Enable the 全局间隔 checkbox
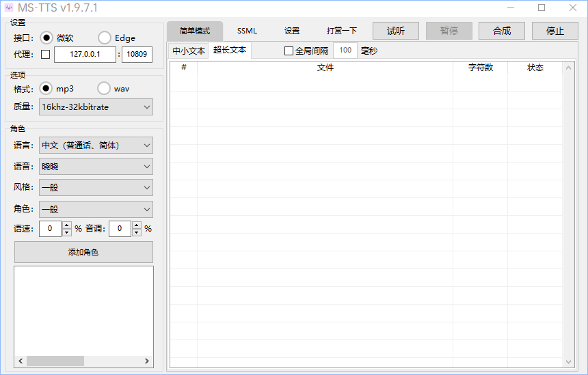 coord(289,51)
